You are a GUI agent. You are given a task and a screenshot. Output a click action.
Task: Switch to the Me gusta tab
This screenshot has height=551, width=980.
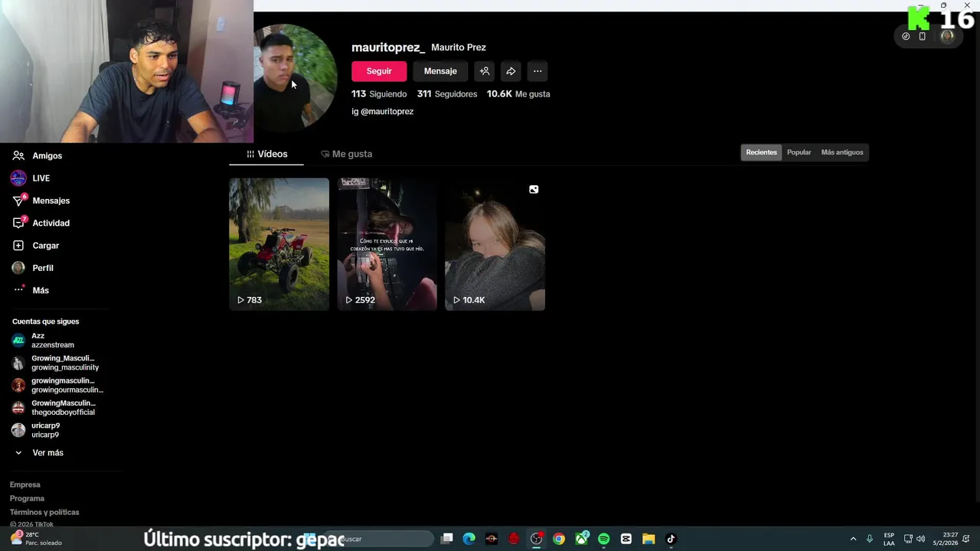click(x=346, y=154)
